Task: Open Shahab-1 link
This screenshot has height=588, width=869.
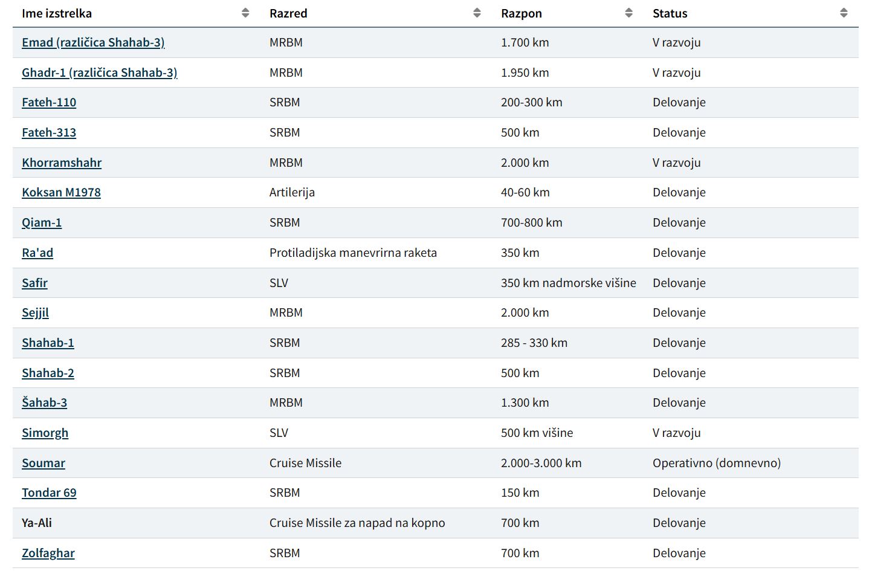Action: click(48, 343)
